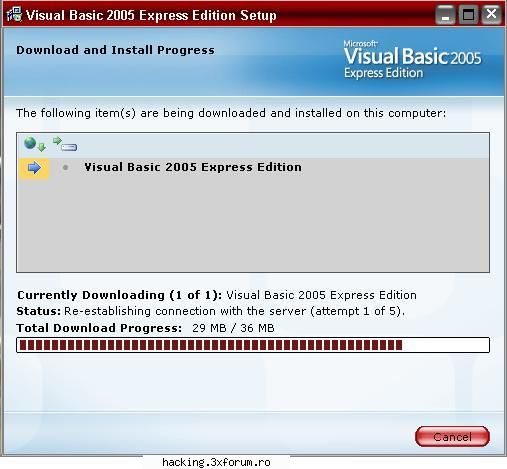Click the gray install status dot

pyautogui.click(x=66, y=168)
